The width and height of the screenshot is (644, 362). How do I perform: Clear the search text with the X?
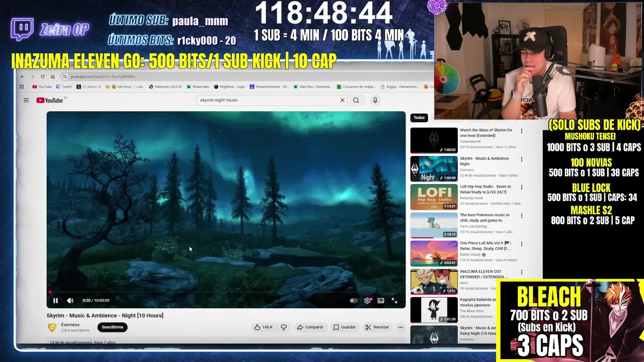(343, 100)
